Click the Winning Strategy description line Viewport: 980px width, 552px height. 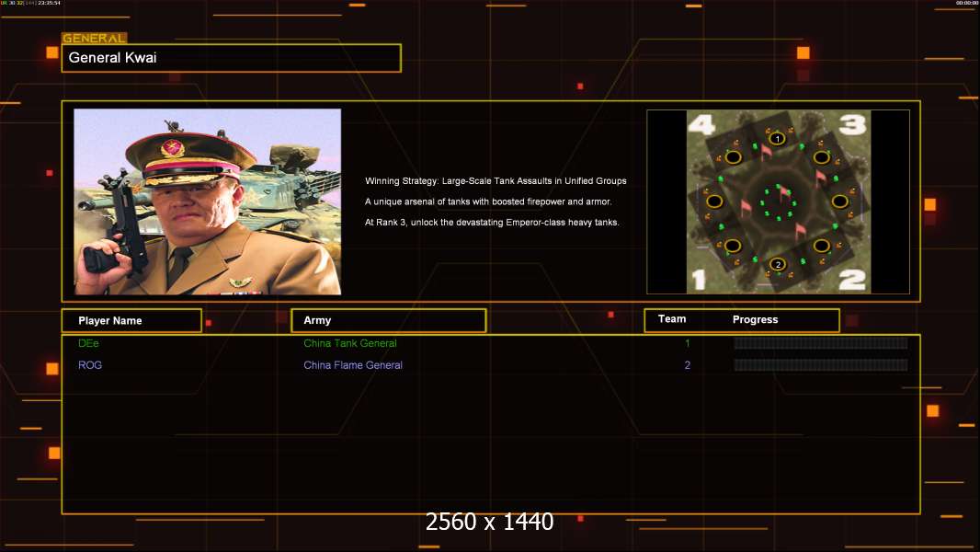point(496,180)
